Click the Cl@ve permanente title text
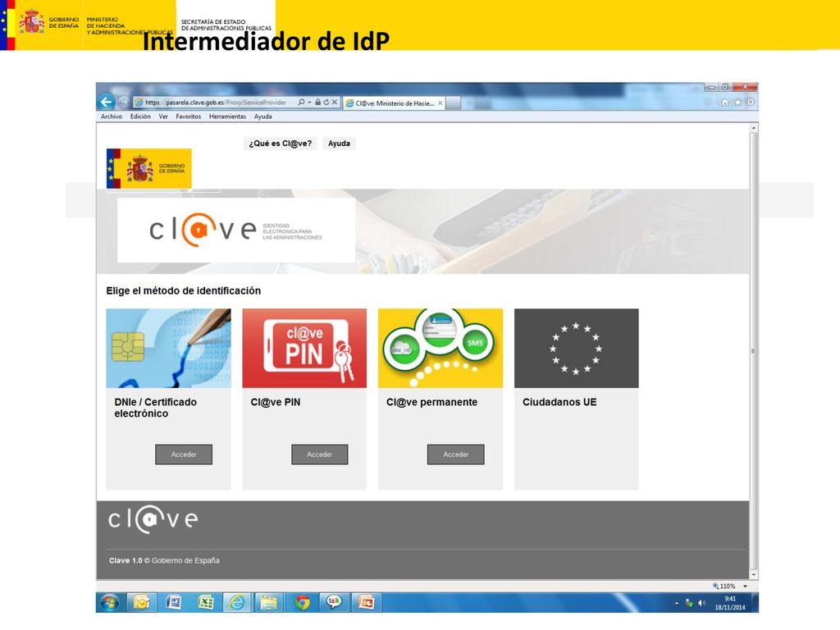 431,402
